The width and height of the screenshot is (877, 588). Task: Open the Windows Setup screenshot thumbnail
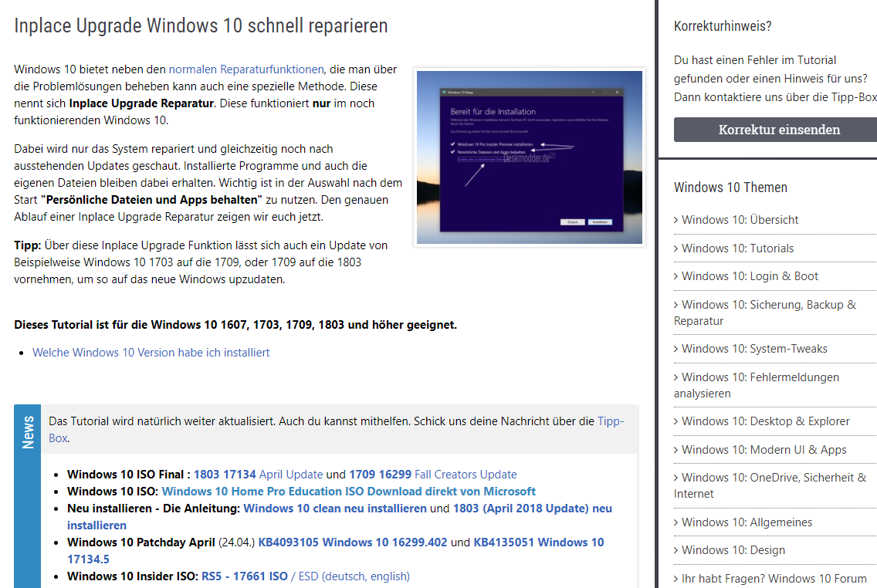(x=529, y=157)
